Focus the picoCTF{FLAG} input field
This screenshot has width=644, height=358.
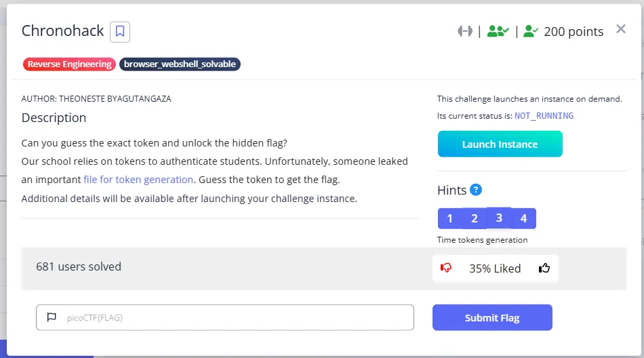click(224, 317)
